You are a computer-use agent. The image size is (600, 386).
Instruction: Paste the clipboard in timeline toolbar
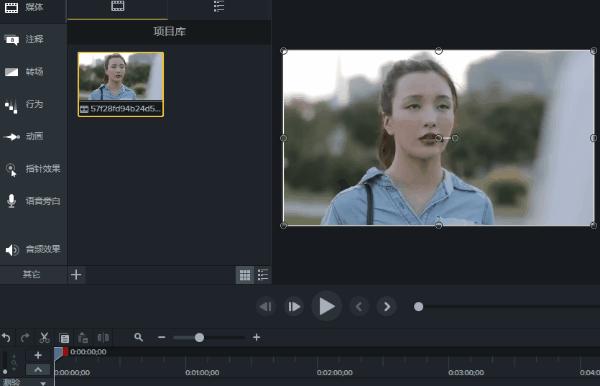[x=83, y=337]
